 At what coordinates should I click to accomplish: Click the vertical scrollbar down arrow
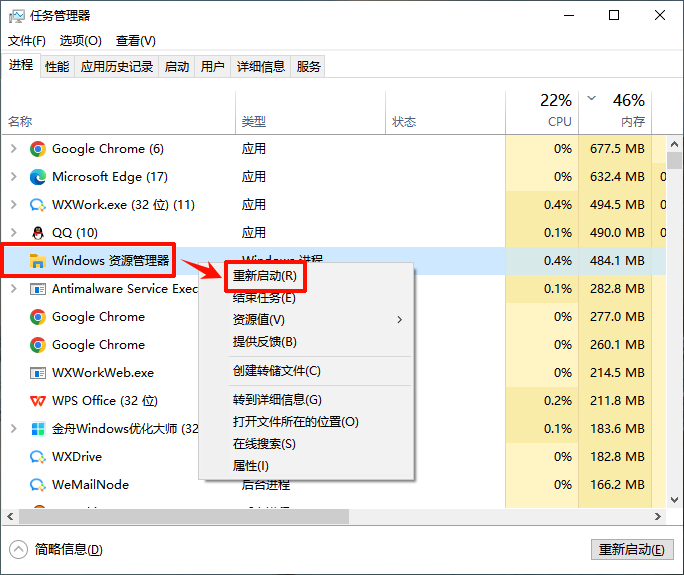(x=674, y=500)
